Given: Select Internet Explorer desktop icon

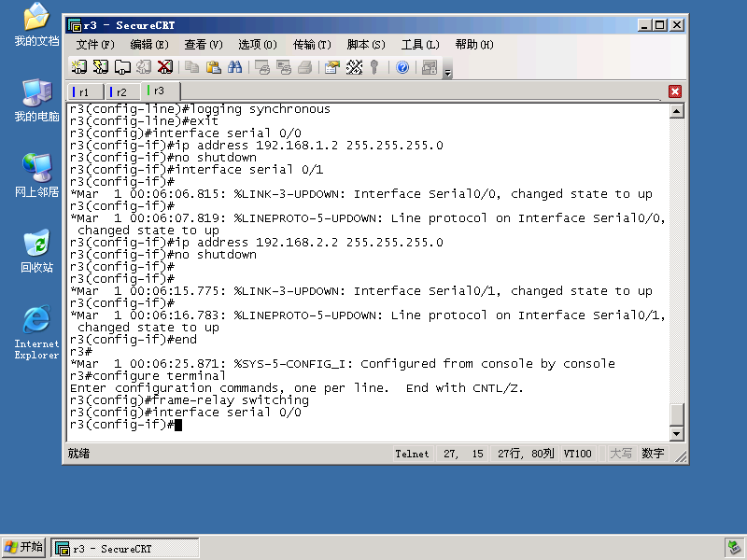Looking at the screenshot, I should [x=36, y=332].
